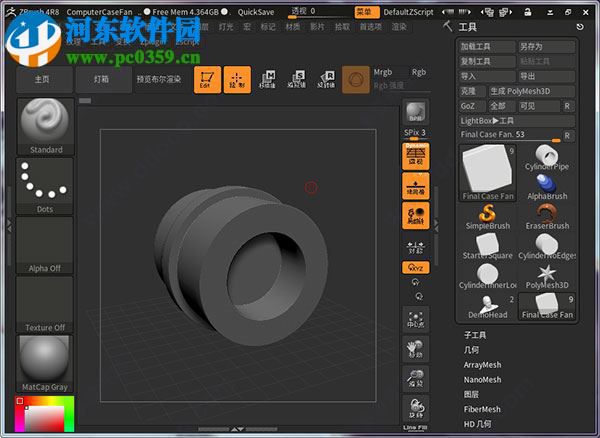This screenshot has height=438, width=600.
Task: Click the GoZ button
Action: (x=472, y=106)
